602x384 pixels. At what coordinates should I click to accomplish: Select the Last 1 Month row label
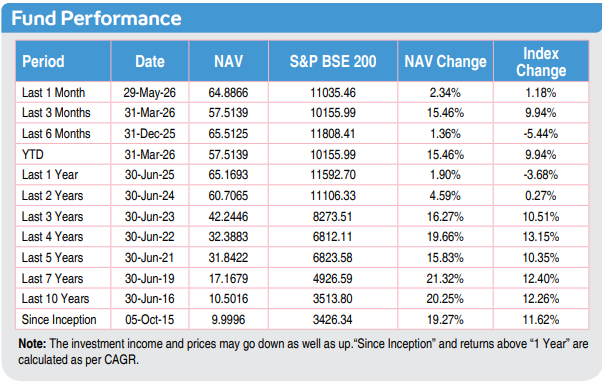pos(53,93)
